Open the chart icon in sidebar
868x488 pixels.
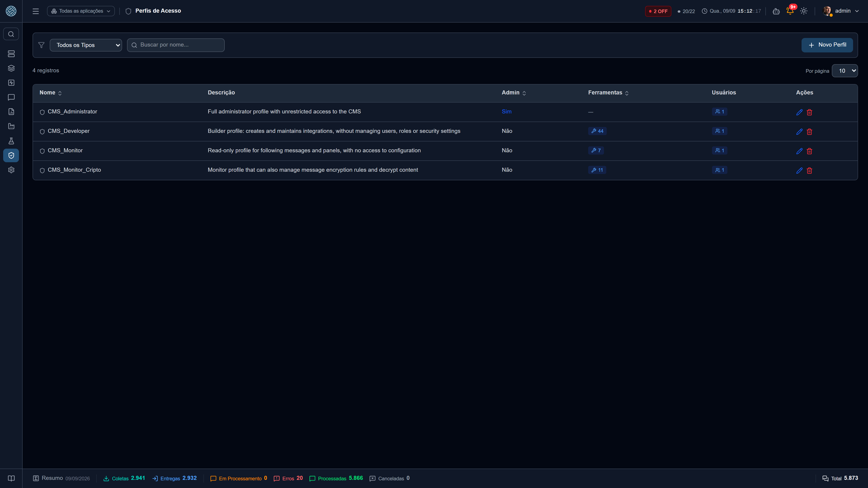(x=11, y=126)
